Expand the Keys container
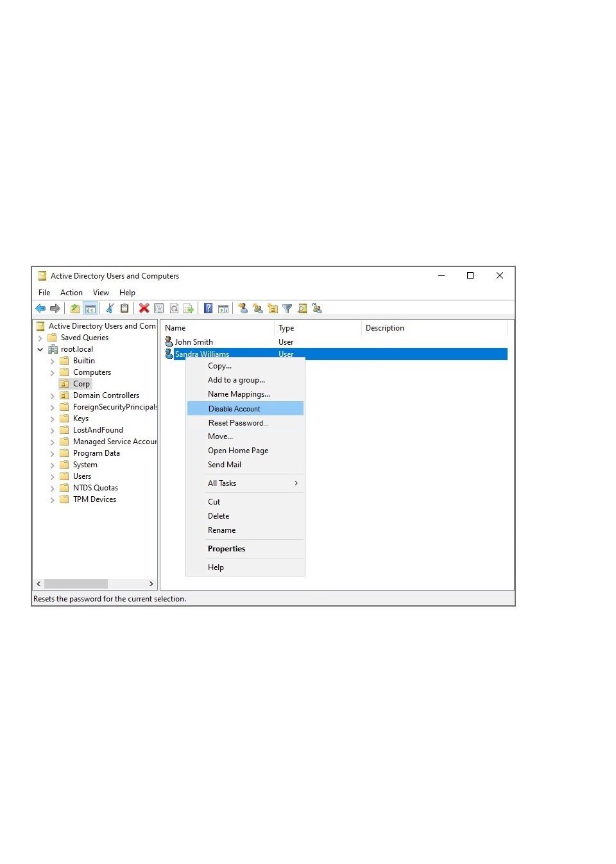 [53, 419]
